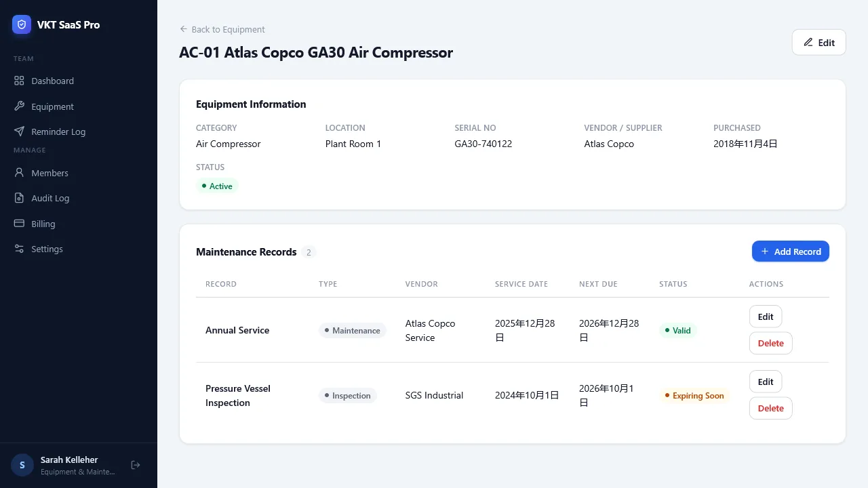
Task: Open the Reminder Log page
Action: [x=79, y=131]
